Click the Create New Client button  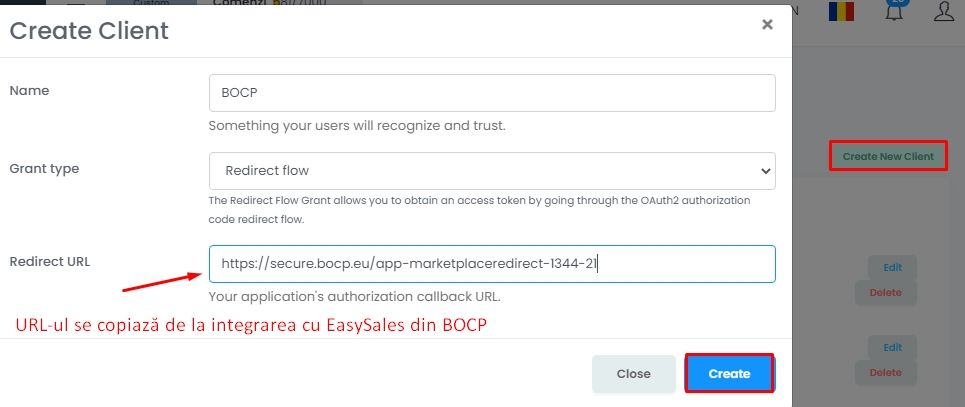[888, 156]
